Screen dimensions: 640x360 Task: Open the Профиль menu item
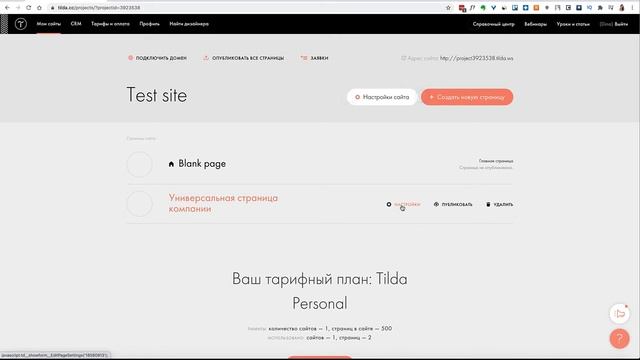(149, 24)
